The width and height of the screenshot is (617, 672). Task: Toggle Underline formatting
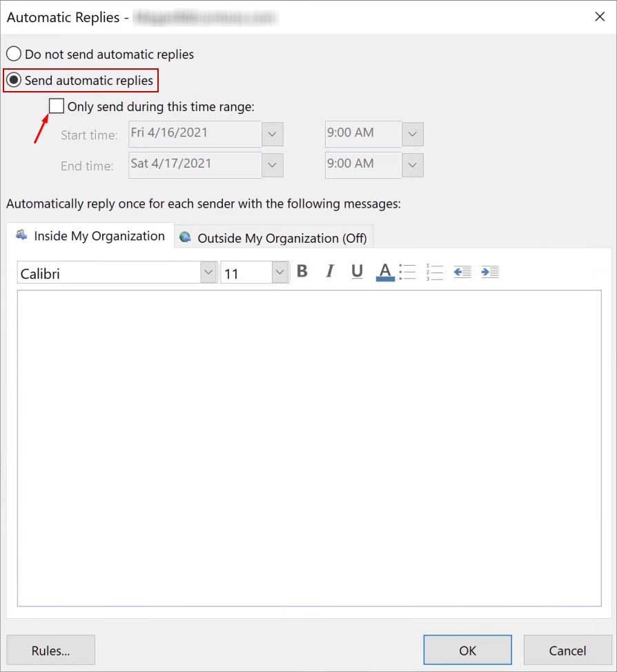(357, 271)
